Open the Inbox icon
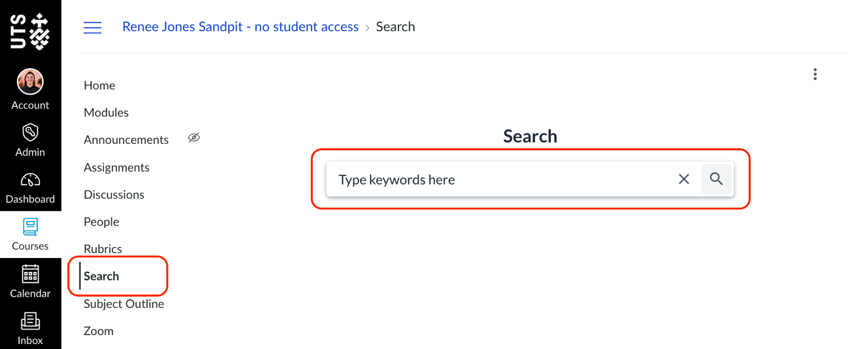This screenshot has height=349, width=868. [x=30, y=321]
